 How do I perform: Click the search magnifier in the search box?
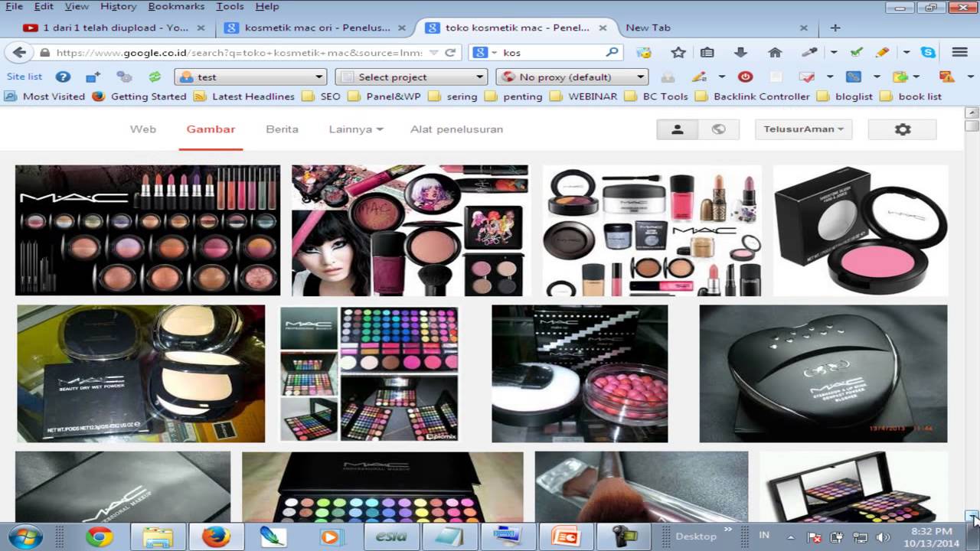click(x=612, y=52)
